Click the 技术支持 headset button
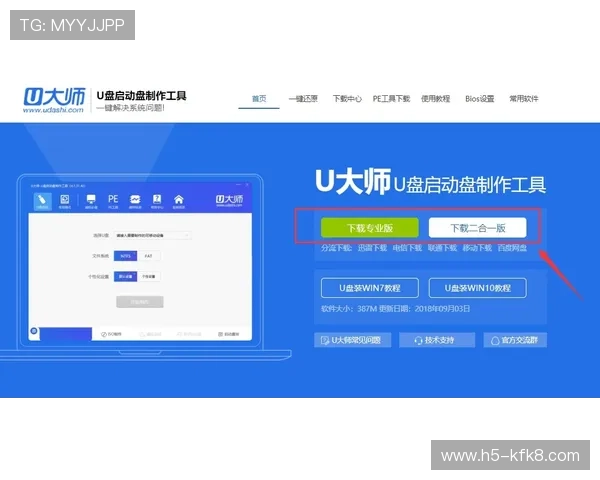The image size is (600, 480). coord(437,340)
